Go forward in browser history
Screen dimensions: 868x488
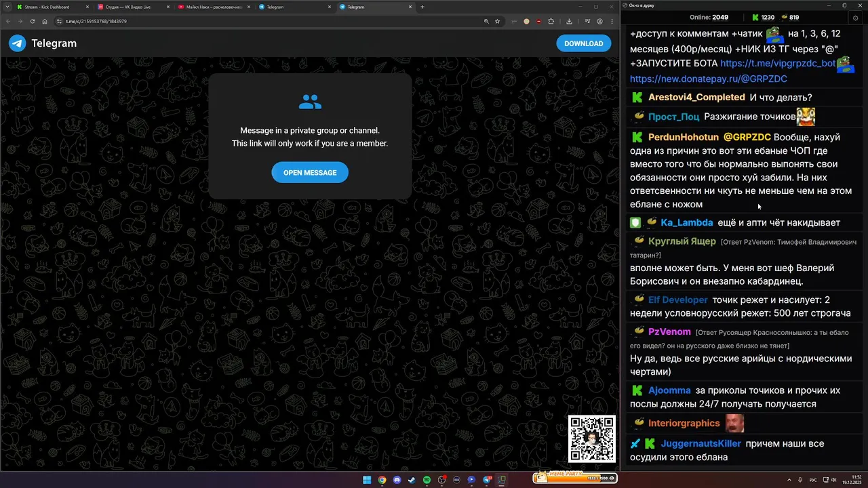click(20, 21)
